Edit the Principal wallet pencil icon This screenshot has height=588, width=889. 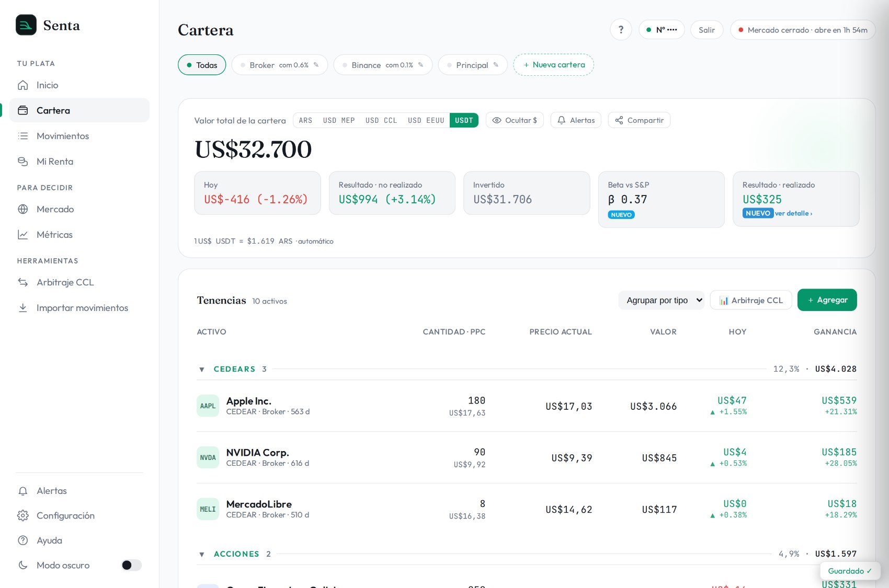tap(496, 65)
